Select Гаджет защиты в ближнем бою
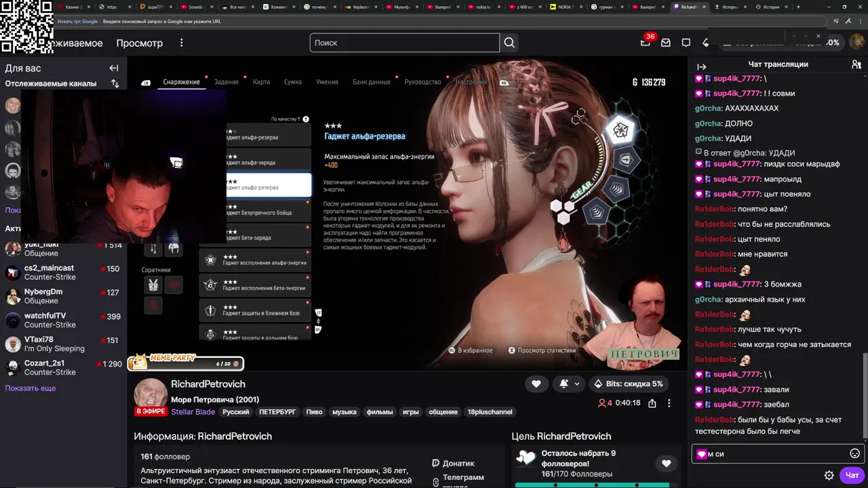The image size is (868, 488). [x=255, y=310]
